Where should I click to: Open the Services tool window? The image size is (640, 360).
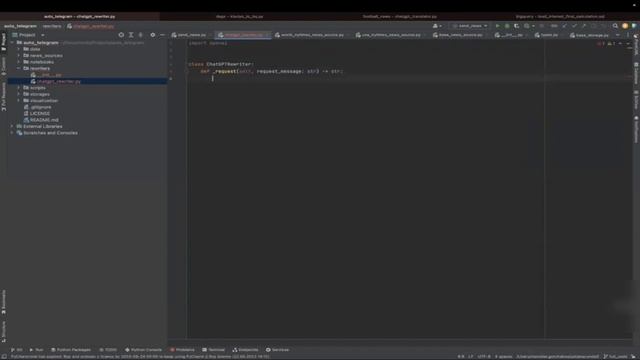point(278,350)
